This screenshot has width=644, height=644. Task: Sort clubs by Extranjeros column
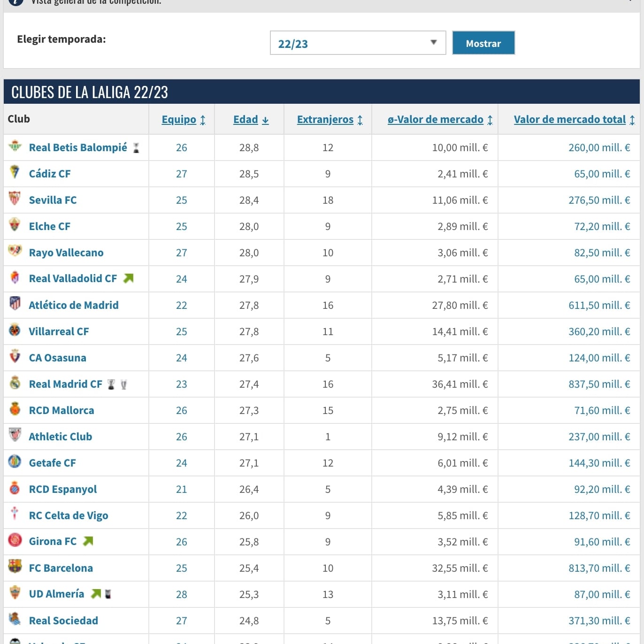[x=330, y=120]
